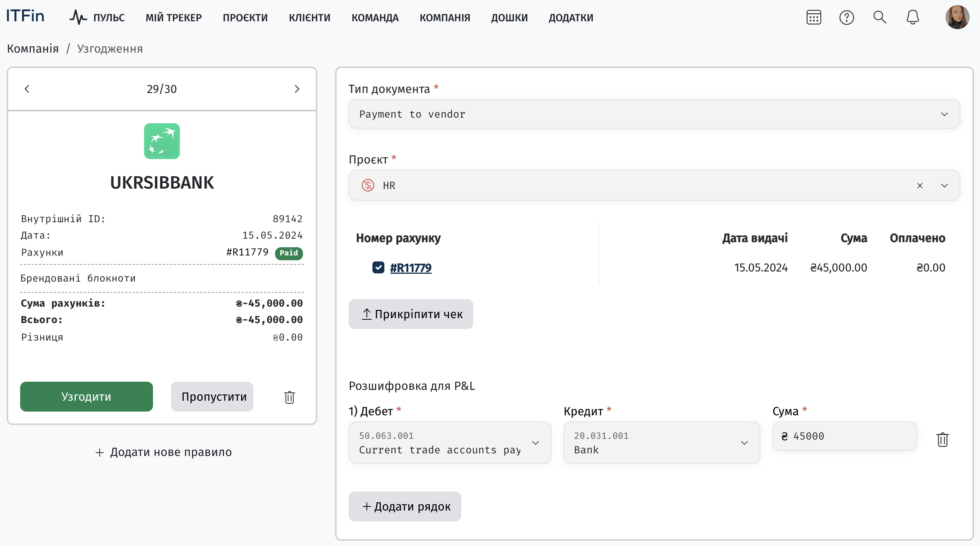Click the no-billing icon beside HR

368,186
